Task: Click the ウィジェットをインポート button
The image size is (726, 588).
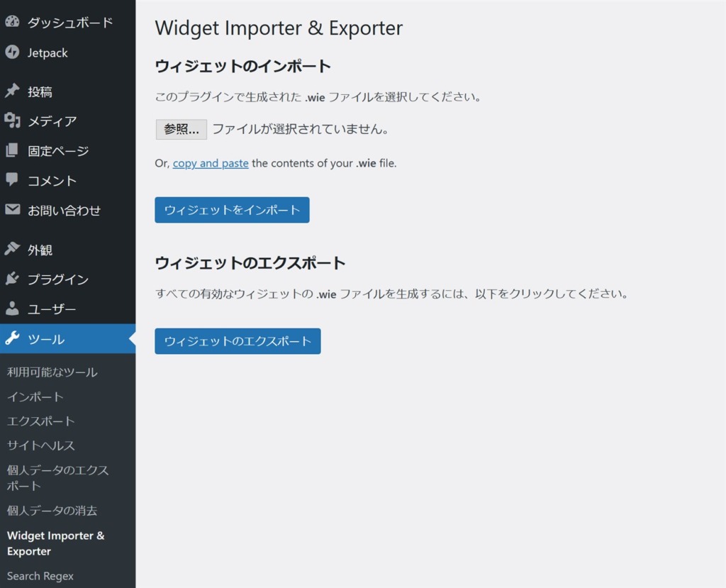Action: pyautogui.click(x=232, y=210)
